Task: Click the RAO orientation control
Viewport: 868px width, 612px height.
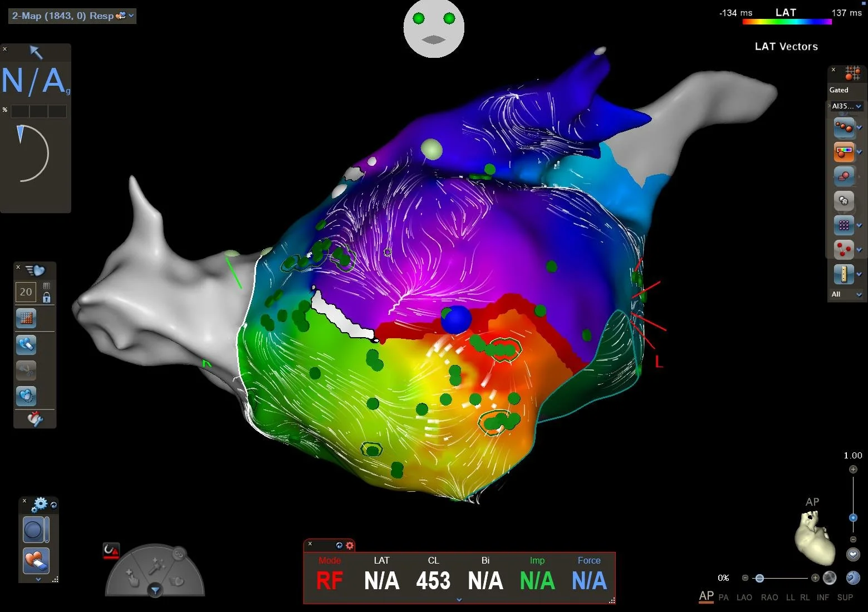Action: click(x=769, y=597)
